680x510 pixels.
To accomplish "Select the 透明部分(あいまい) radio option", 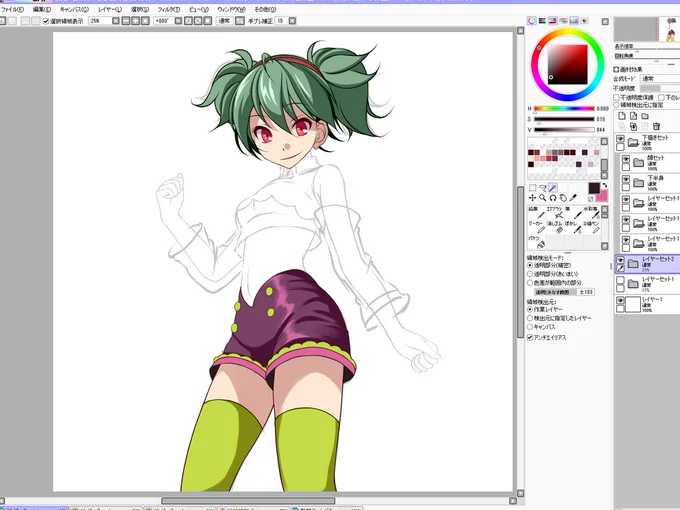I will click(530, 274).
